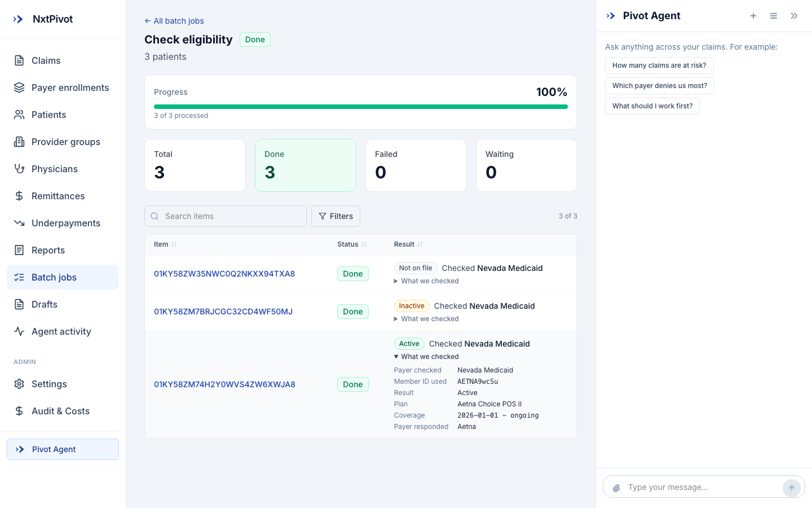Click the Search items field
This screenshot has width=812, height=508.
(x=226, y=216)
